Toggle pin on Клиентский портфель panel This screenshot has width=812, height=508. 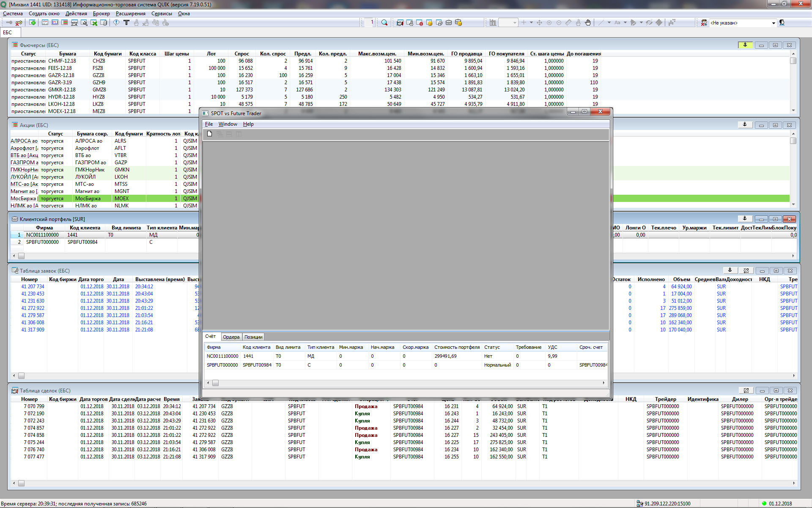745,219
